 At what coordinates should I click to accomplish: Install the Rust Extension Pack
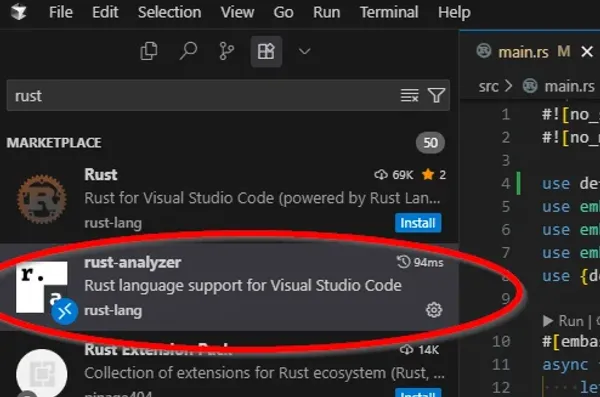click(x=418, y=393)
